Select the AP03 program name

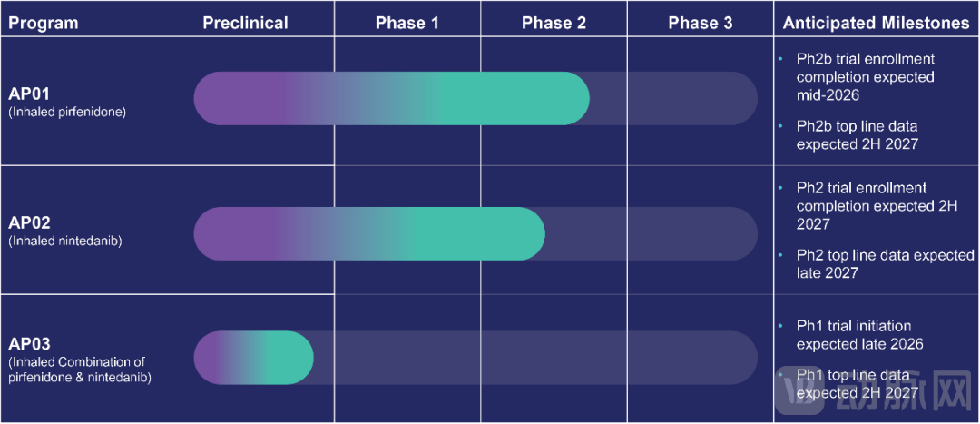click(31, 344)
